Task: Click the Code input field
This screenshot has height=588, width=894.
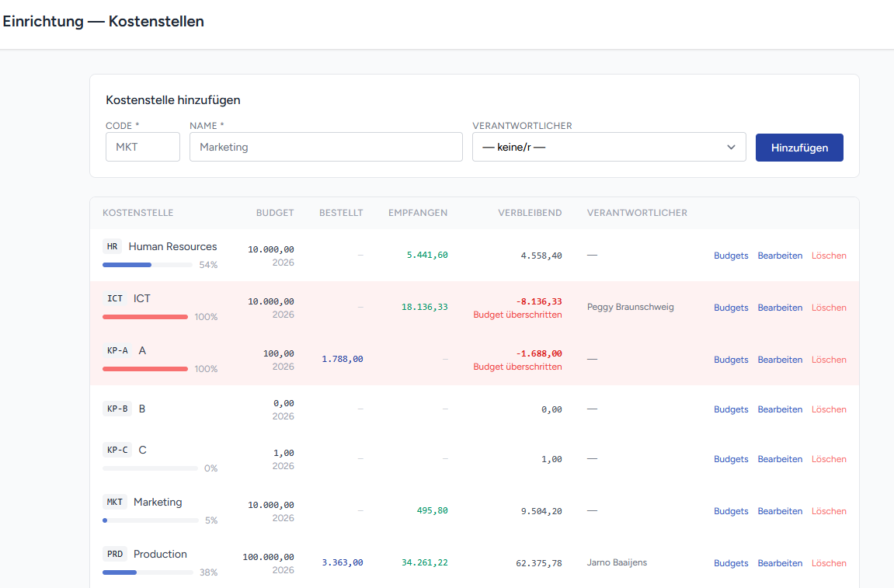Action: click(x=143, y=147)
